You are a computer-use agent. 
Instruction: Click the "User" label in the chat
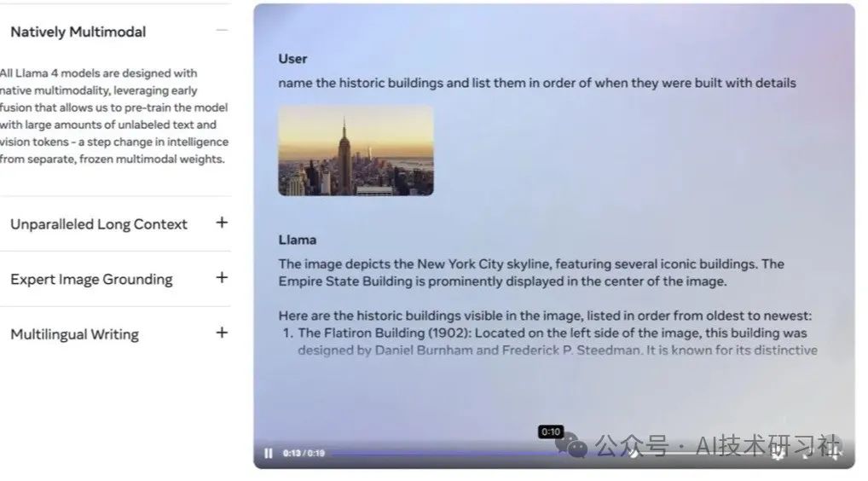click(x=292, y=59)
